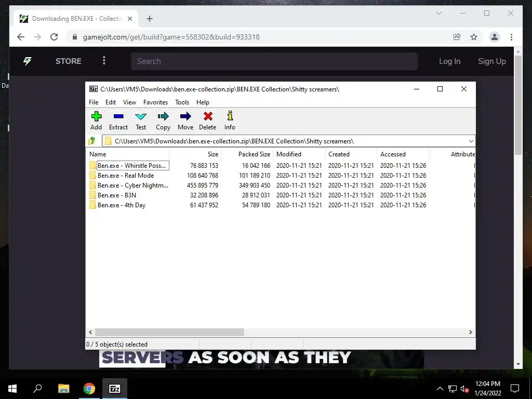The image size is (532, 399).
Task: Run the Test archive tool
Action: pos(141,116)
